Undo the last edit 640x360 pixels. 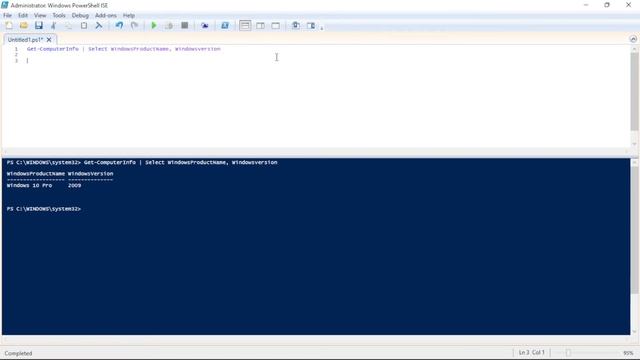tap(119, 25)
